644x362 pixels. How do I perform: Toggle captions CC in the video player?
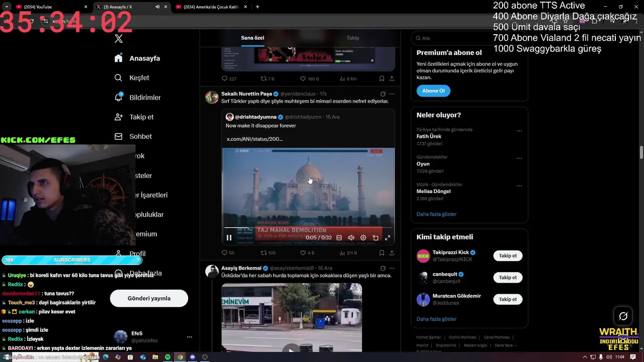[x=339, y=238]
